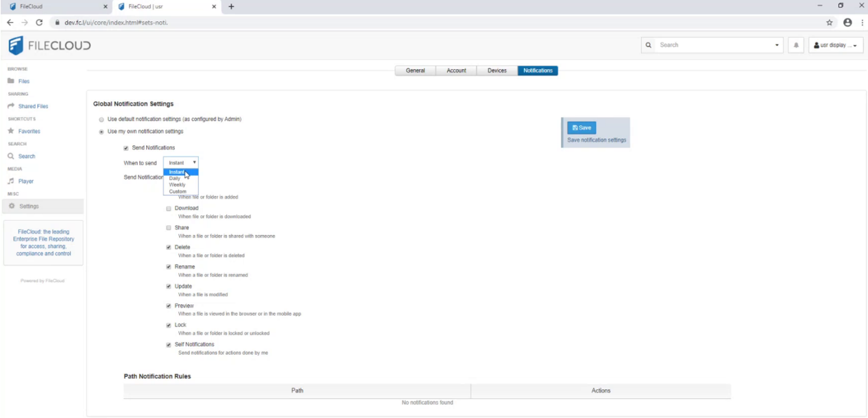The height and width of the screenshot is (418, 868).
Task: Switch to the Devices settings tab
Action: [x=497, y=71]
